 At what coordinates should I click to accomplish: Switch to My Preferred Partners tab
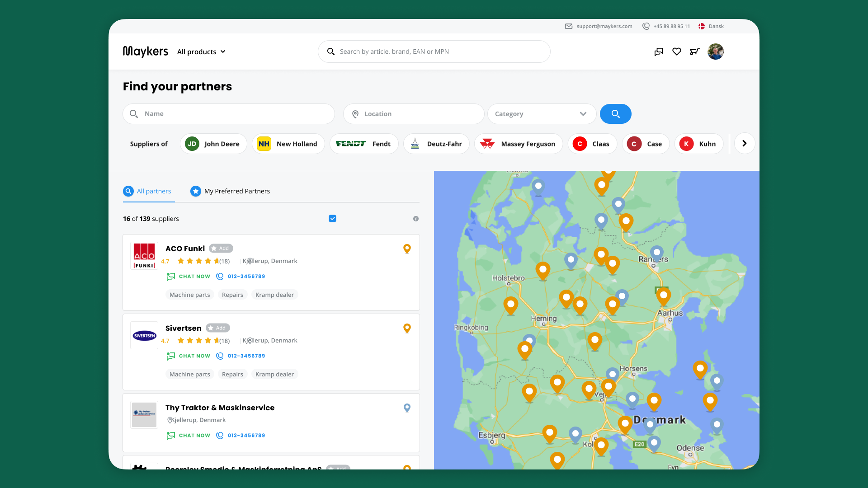tap(230, 191)
